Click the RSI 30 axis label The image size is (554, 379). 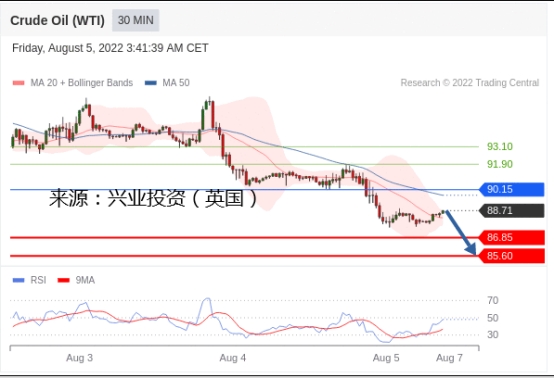click(493, 334)
